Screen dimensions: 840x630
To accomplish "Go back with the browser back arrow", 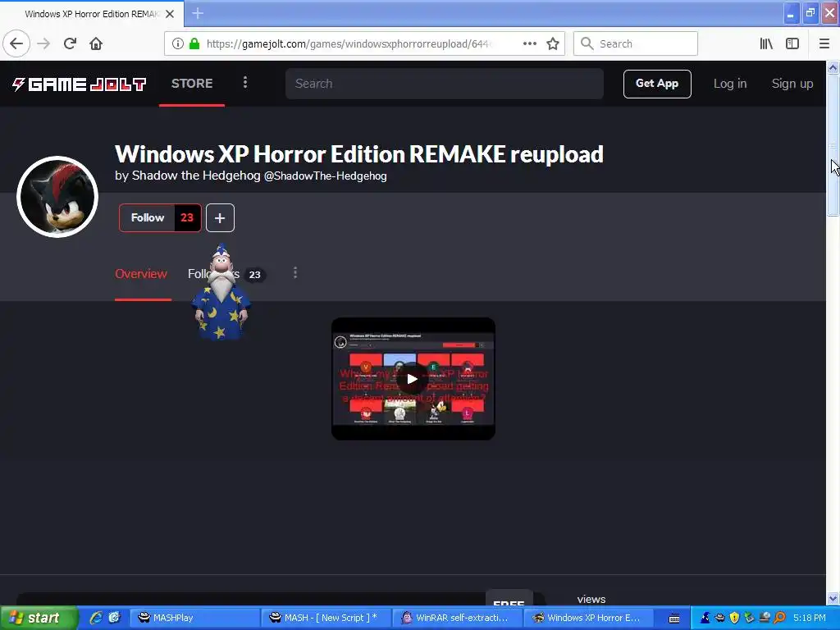I will click(16, 43).
